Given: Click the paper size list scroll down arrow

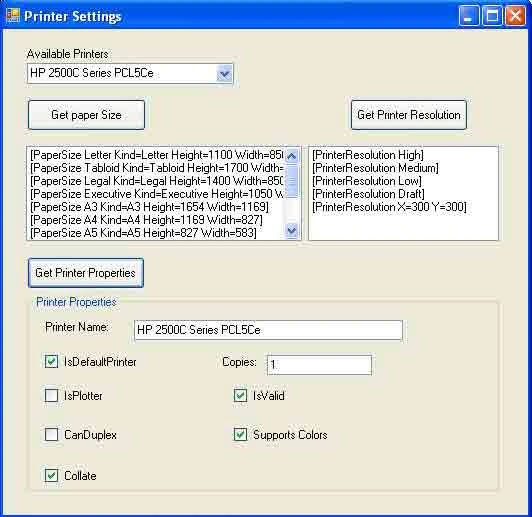Looking at the screenshot, I should pos(292,231).
